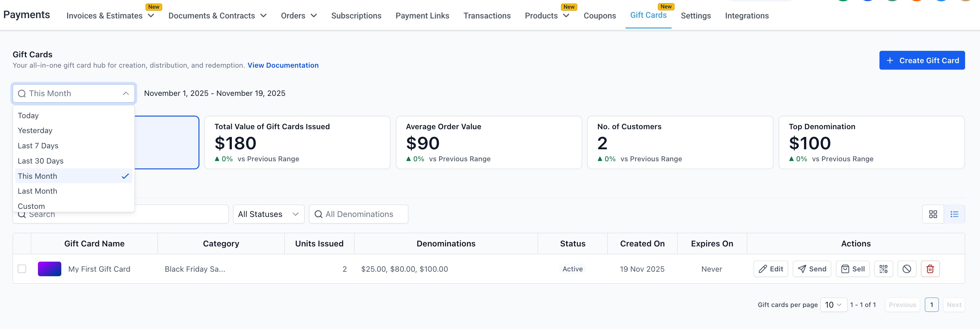Choose Last Month from the date list
The width and height of the screenshot is (980, 329).
pyautogui.click(x=37, y=191)
